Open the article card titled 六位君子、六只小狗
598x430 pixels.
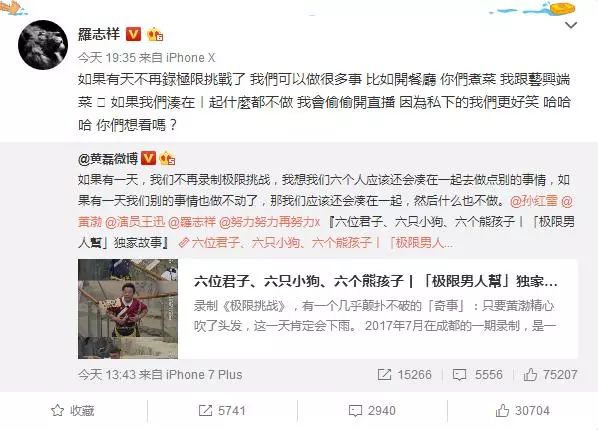pos(328,309)
